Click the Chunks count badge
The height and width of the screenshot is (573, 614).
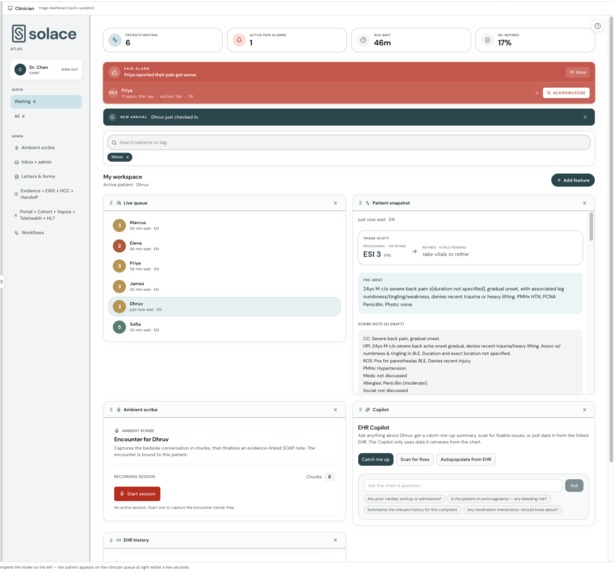tap(330, 477)
